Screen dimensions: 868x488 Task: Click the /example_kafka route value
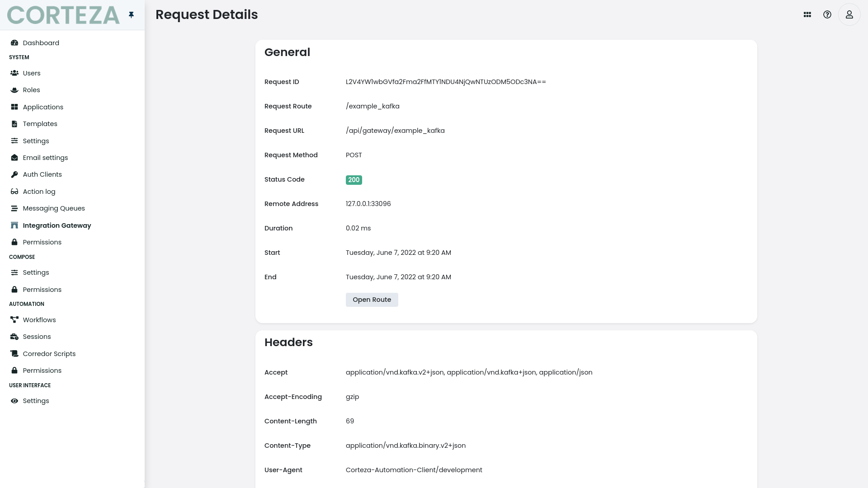click(x=373, y=106)
